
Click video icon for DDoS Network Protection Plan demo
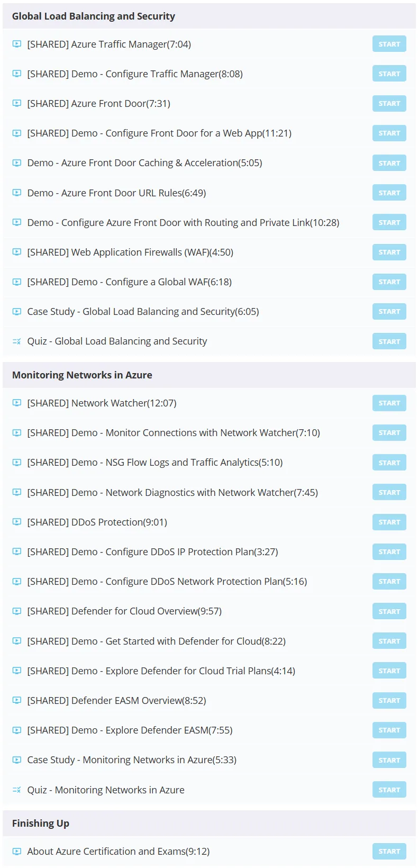pyautogui.click(x=17, y=581)
